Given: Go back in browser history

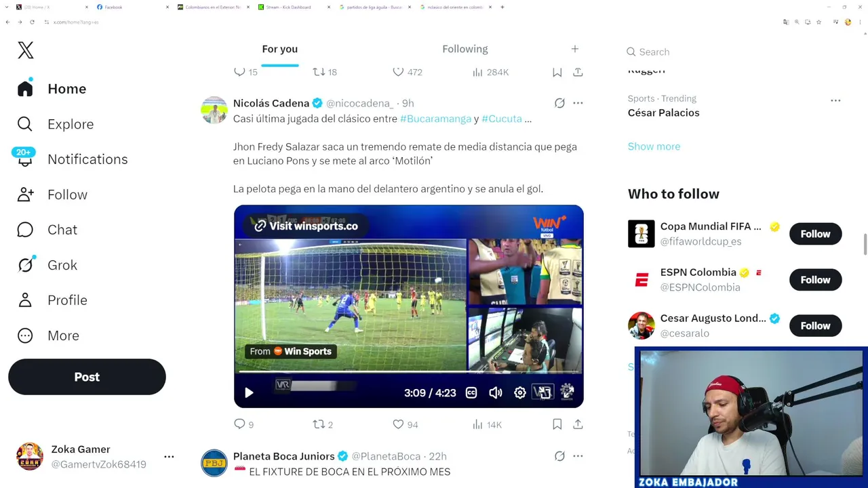Looking at the screenshot, I should point(7,22).
